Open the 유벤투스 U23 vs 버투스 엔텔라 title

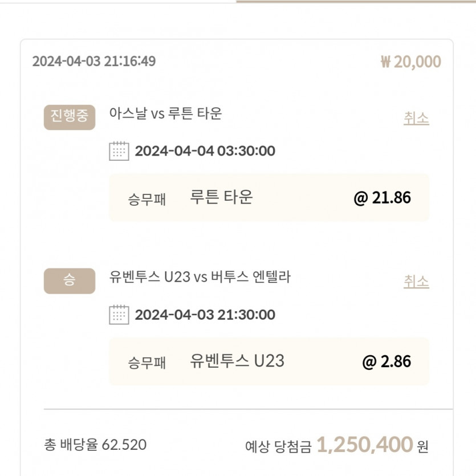coord(200,276)
